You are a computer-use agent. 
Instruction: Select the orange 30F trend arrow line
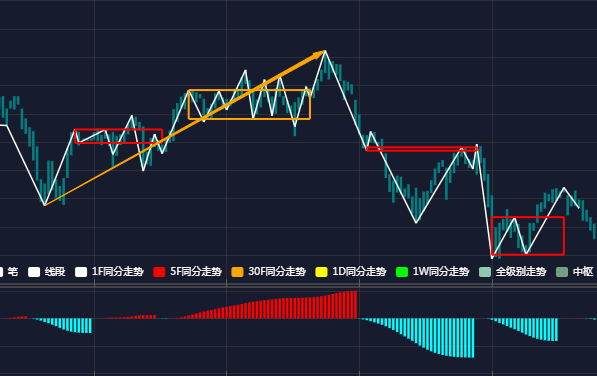point(185,128)
